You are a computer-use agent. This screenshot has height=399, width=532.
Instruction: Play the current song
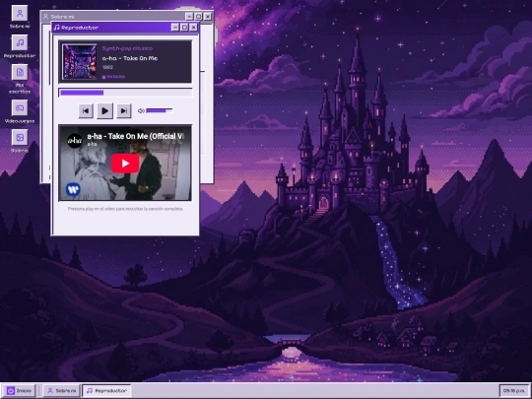point(104,111)
